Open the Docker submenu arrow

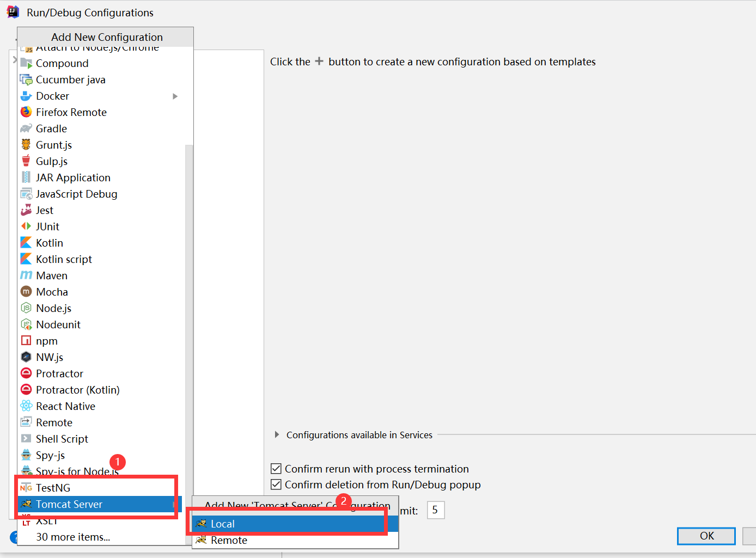coord(175,96)
